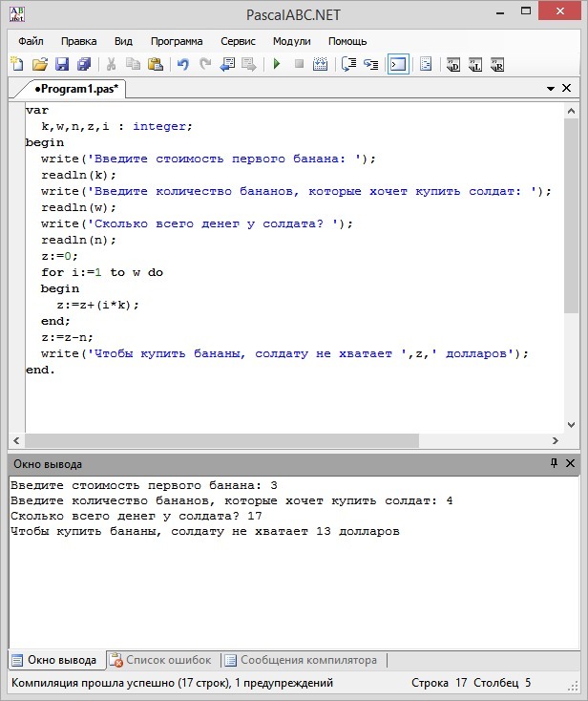Open the Модули menu

point(292,41)
